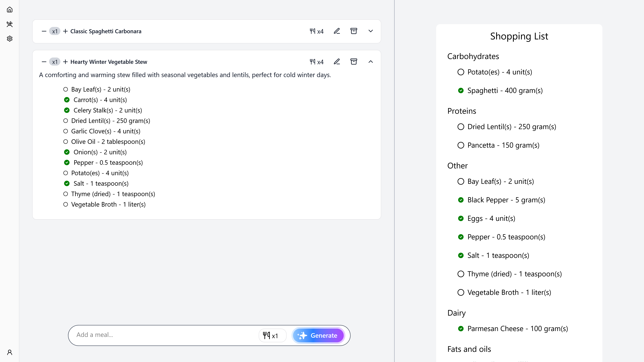Edit the Hearty Winter Vegetable Stew
Viewport: 644px width, 362px height.
[337, 62]
